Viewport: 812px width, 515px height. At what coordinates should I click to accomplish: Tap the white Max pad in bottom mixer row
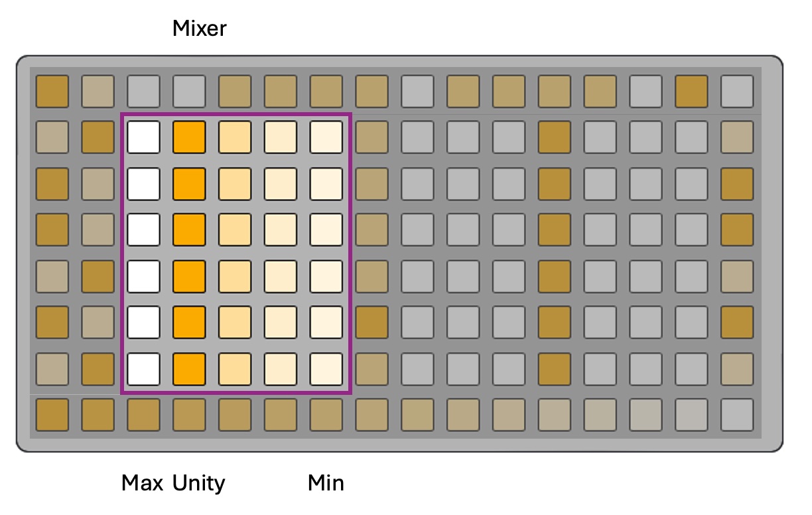(x=144, y=369)
